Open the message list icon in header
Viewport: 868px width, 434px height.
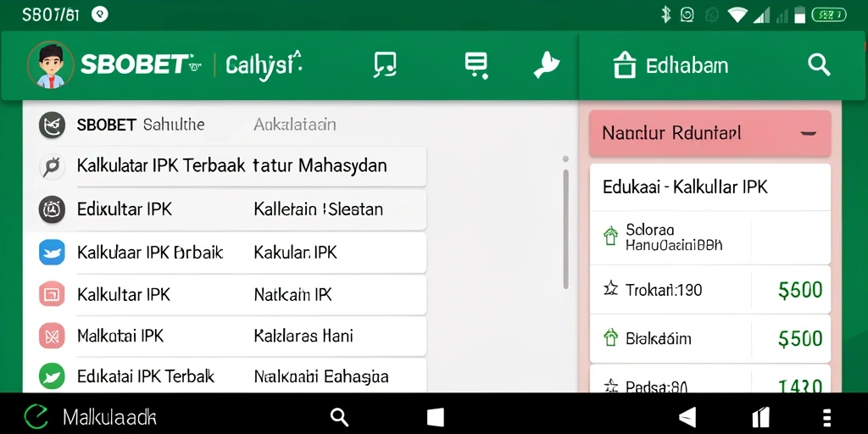coord(476,65)
